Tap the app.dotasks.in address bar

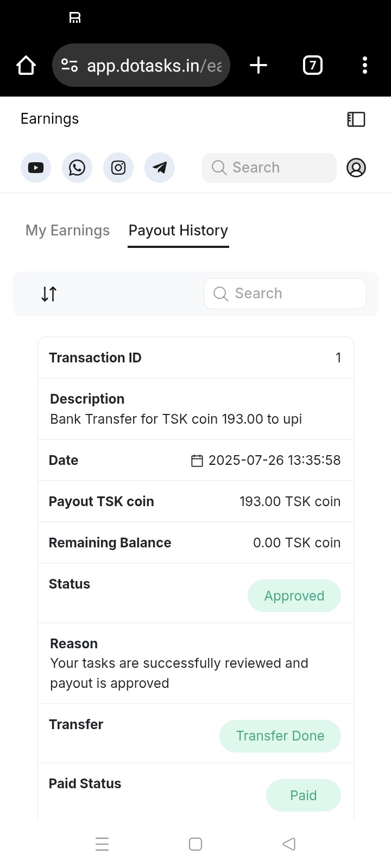tap(155, 66)
